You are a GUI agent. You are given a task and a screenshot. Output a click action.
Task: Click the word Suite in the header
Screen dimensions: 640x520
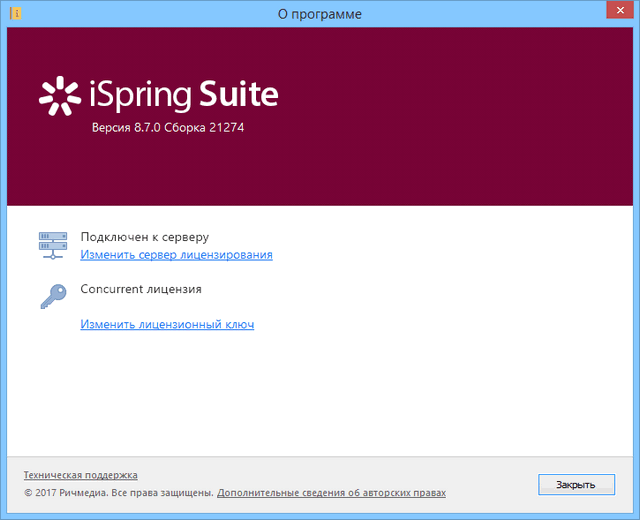(239, 95)
